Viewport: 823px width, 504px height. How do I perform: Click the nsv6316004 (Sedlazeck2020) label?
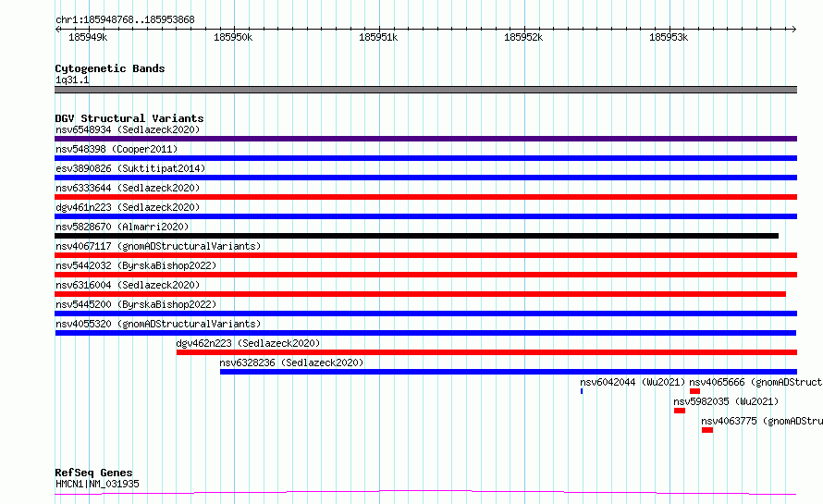128,285
